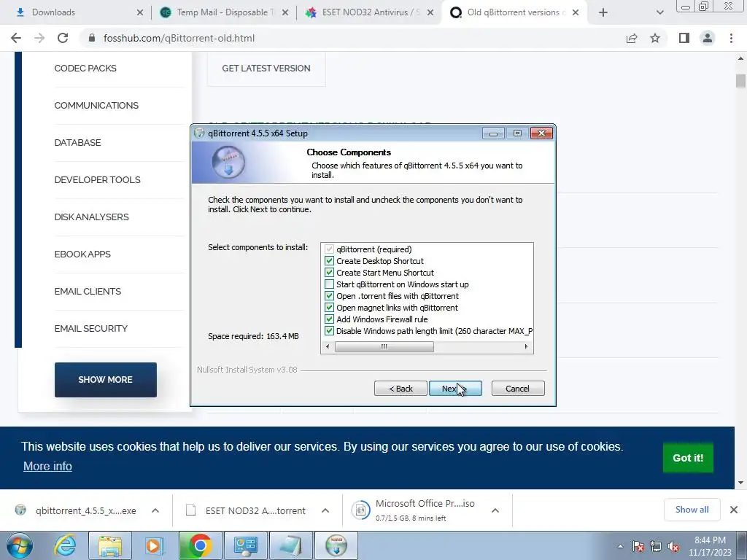Open DATABASE category
747x560 pixels.
[x=77, y=142]
